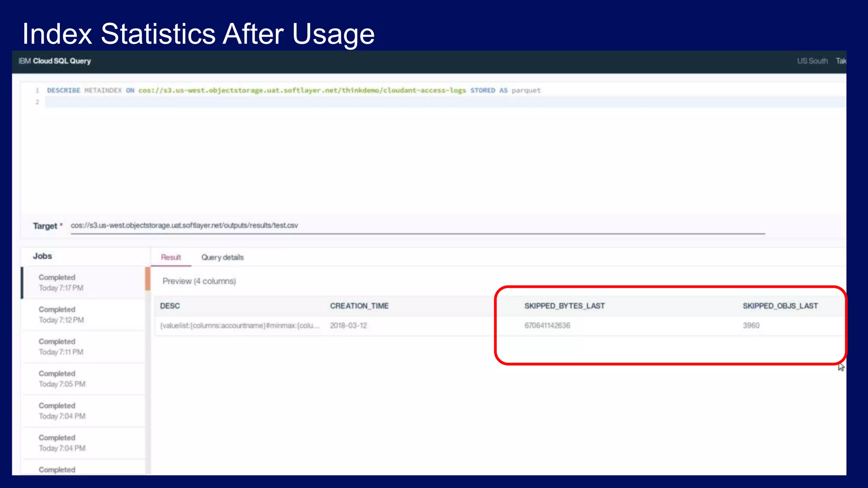Click the 3960 skipped objects value
Viewport: 868px width, 488px height.
(751, 325)
